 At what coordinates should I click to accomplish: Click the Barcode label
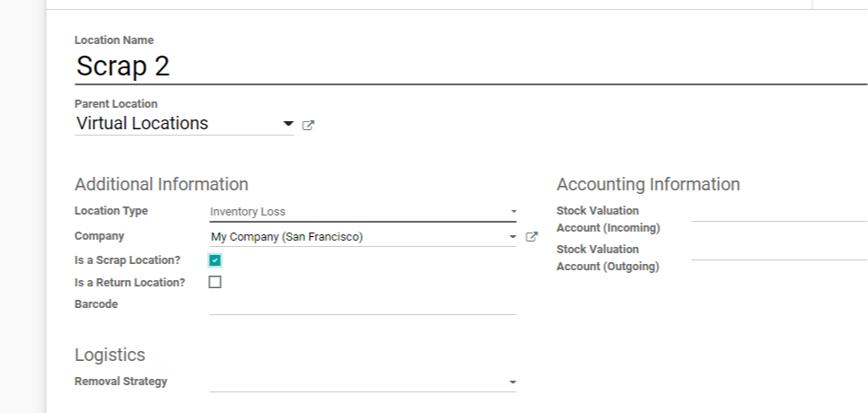click(x=96, y=304)
